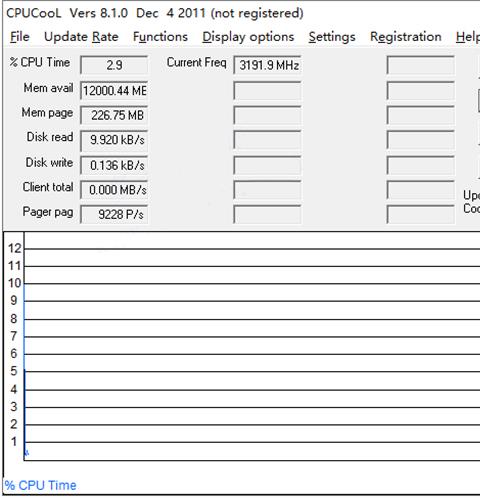This screenshot has height=498, width=480.
Task: Select the Disk write value 0.136 kB/s
Action: (x=114, y=165)
